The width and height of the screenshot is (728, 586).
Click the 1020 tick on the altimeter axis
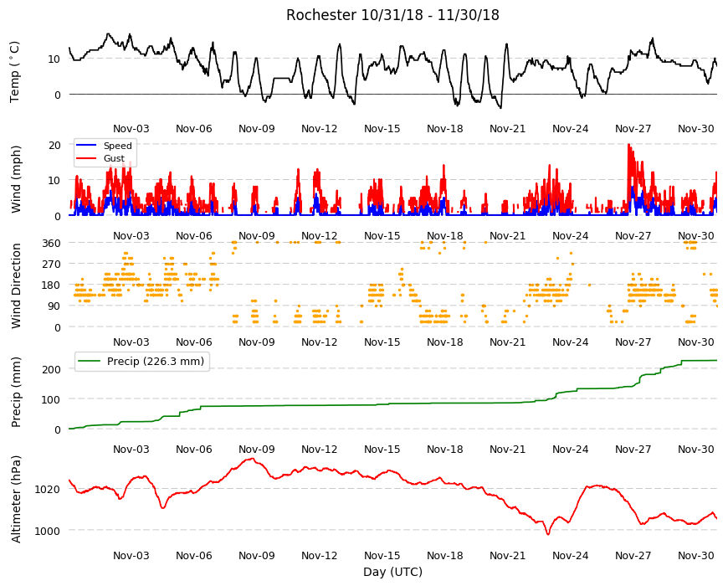click(x=48, y=489)
